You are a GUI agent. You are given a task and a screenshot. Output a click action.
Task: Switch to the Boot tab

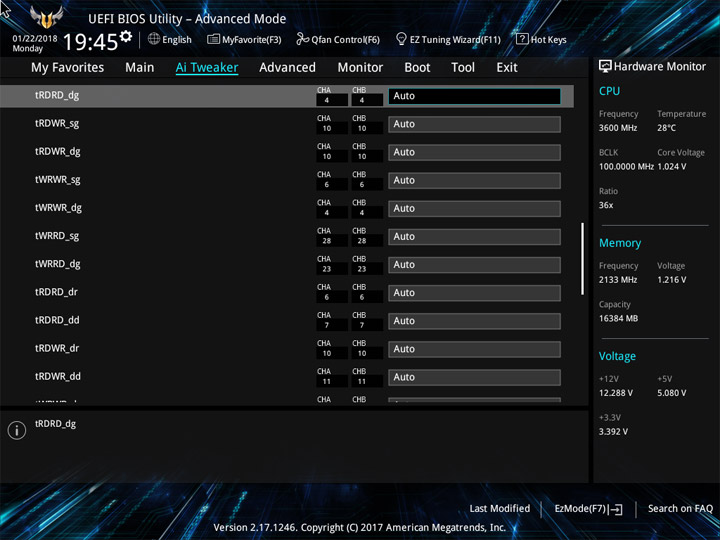417,68
